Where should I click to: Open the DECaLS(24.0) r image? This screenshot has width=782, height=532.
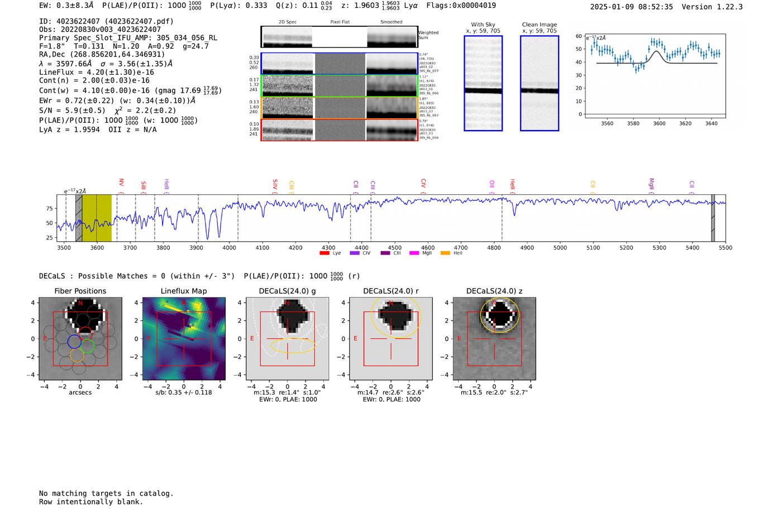pyautogui.click(x=391, y=339)
